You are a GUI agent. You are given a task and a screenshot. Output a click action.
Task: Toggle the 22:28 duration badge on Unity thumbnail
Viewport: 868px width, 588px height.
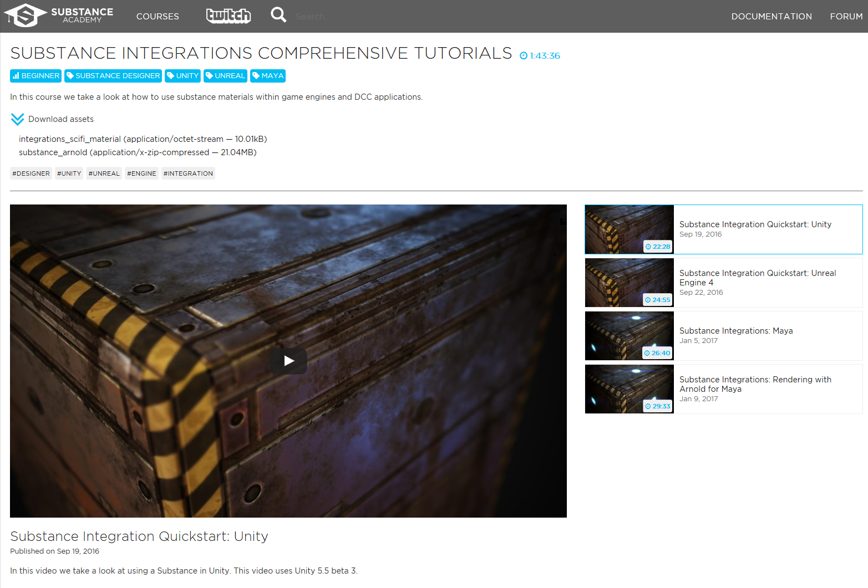657,246
